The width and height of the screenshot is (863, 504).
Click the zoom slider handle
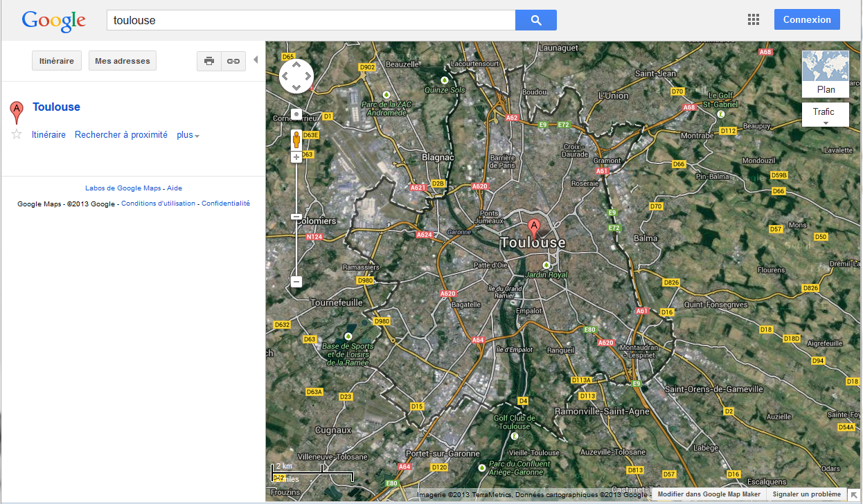point(296,217)
